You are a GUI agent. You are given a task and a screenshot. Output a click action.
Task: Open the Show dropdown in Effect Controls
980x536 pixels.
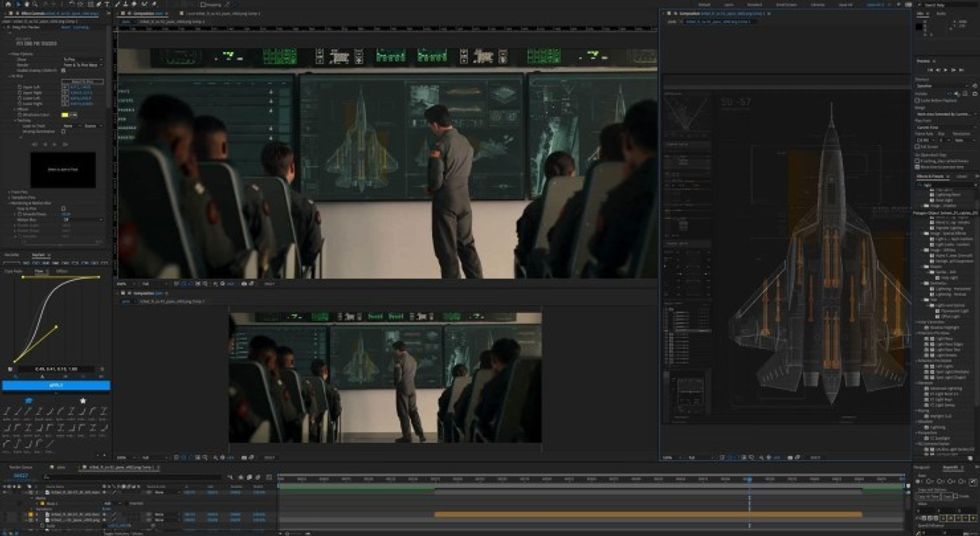click(82, 59)
